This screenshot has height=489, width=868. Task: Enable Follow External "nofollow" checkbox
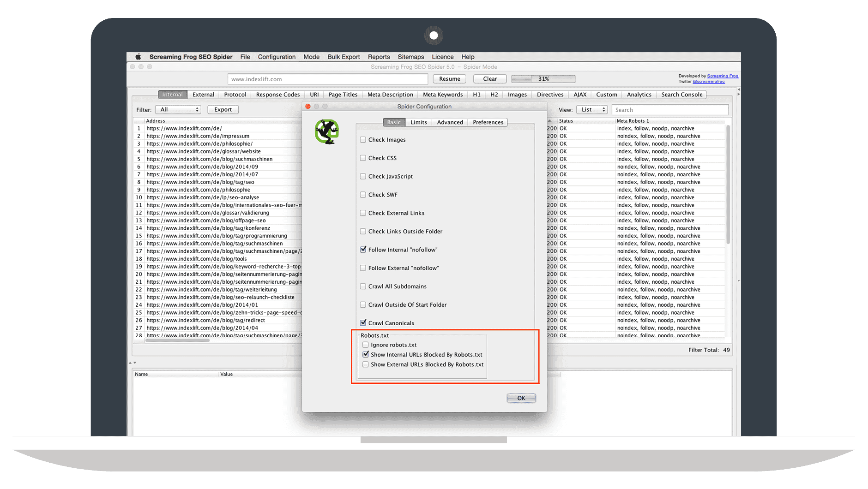363,268
